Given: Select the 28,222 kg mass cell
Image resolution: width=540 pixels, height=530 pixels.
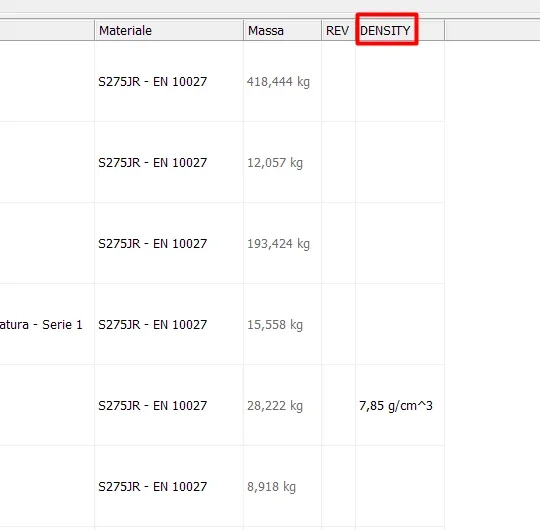Looking at the screenshot, I should tap(282, 405).
